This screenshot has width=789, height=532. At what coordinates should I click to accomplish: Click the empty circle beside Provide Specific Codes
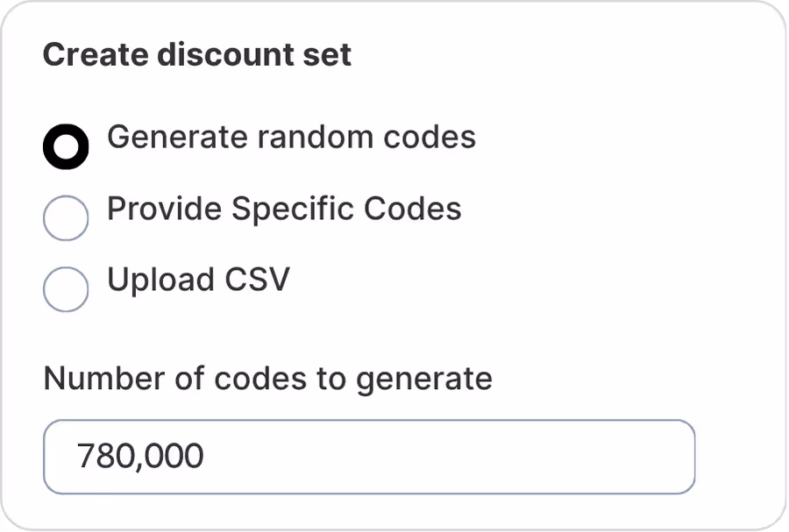tap(65, 217)
